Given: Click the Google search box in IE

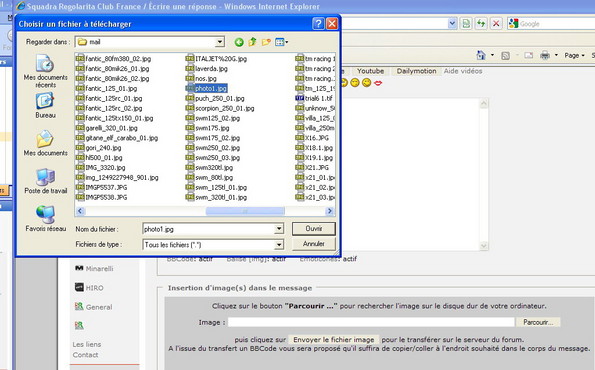Looking at the screenshot, I should tap(556, 24).
